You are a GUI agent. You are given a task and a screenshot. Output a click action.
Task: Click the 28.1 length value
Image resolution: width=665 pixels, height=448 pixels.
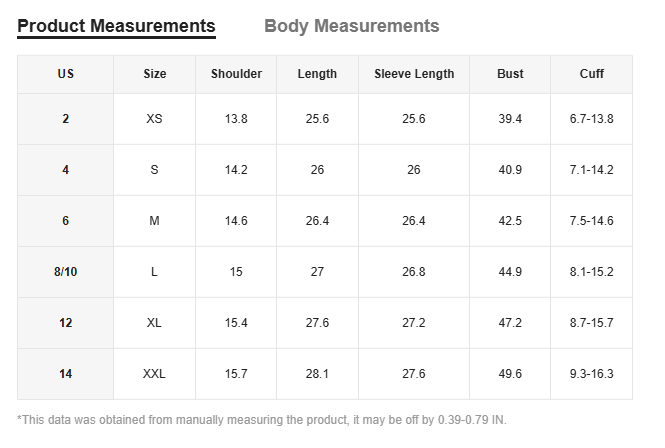pos(317,374)
